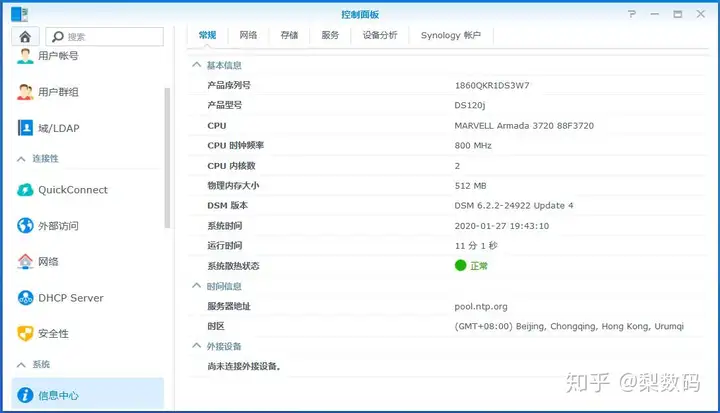
Task: Click the 尚未连接外接设备 message
Action: click(244, 366)
